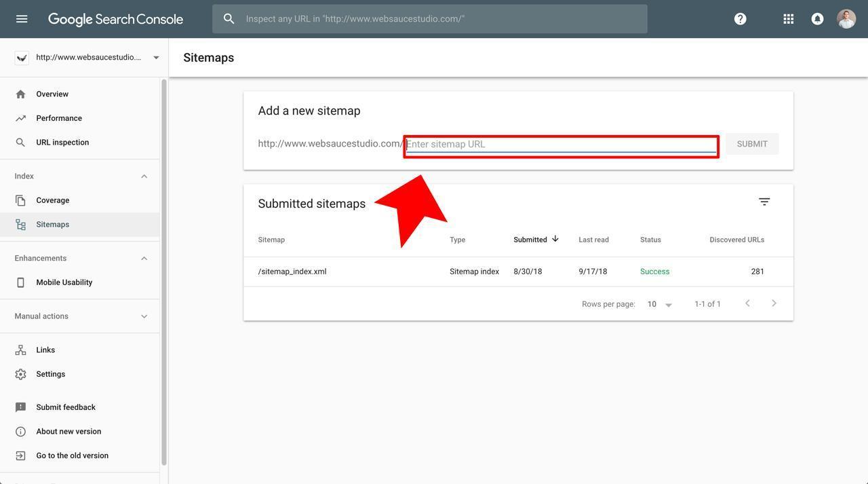The width and height of the screenshot is (868, 484).
Task: Click the Sitemap index type cell
Action: click(474, 272)
